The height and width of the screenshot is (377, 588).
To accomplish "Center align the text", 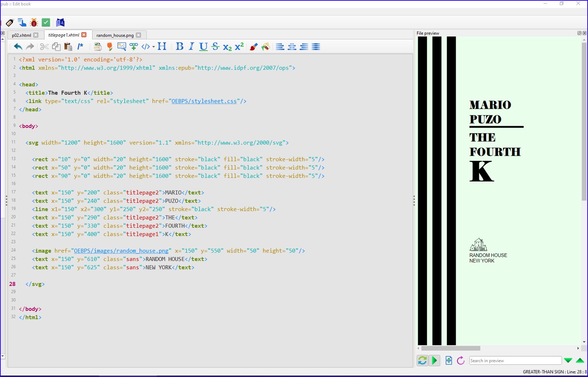I will pos(292,47).
